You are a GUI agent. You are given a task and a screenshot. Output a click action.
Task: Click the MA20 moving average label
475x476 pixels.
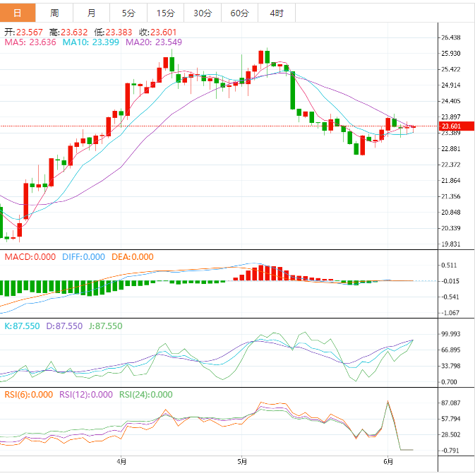click(154, 42)
